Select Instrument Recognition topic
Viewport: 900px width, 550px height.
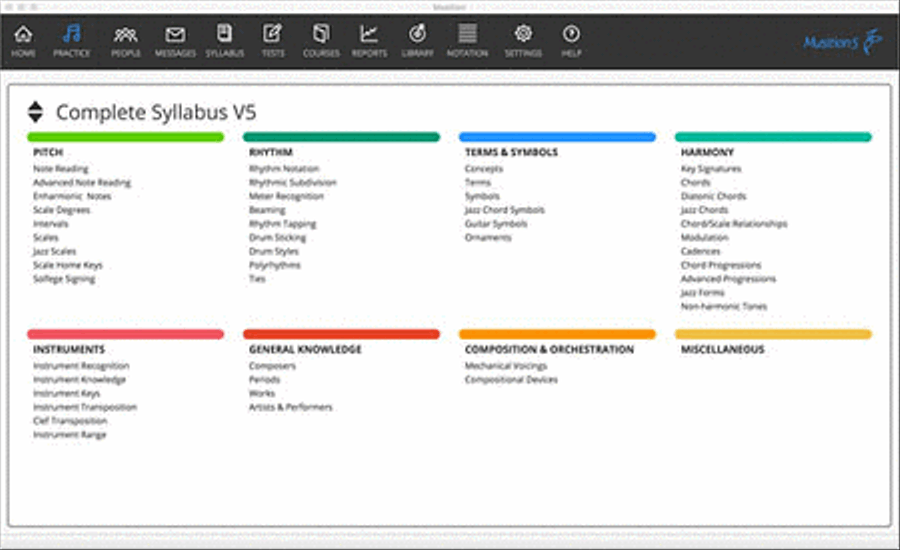[81, 366]
